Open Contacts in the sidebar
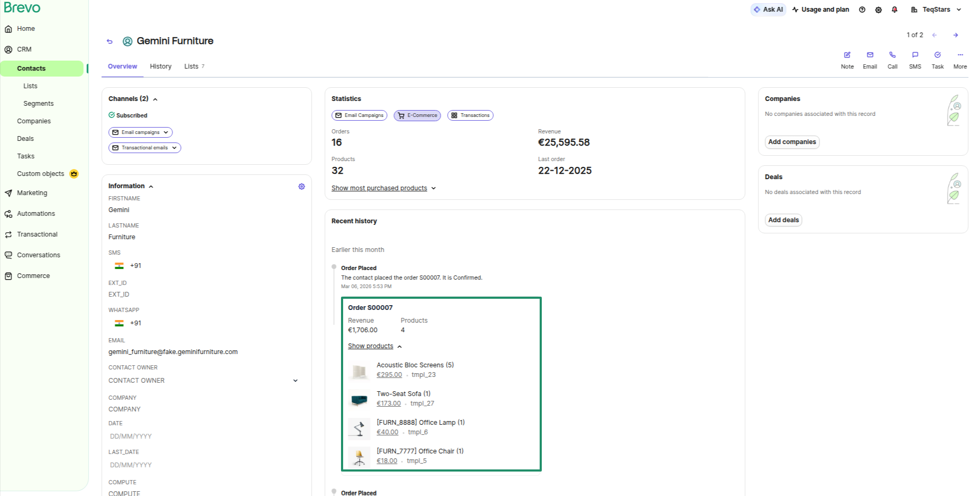Viewport: 980px width, 496px height. 42,69
